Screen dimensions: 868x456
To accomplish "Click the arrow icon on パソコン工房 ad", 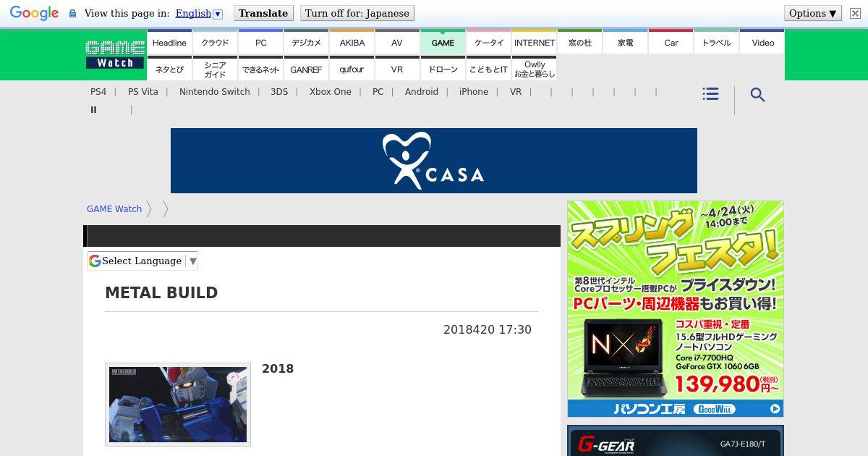I will click(x=775, y=409).
